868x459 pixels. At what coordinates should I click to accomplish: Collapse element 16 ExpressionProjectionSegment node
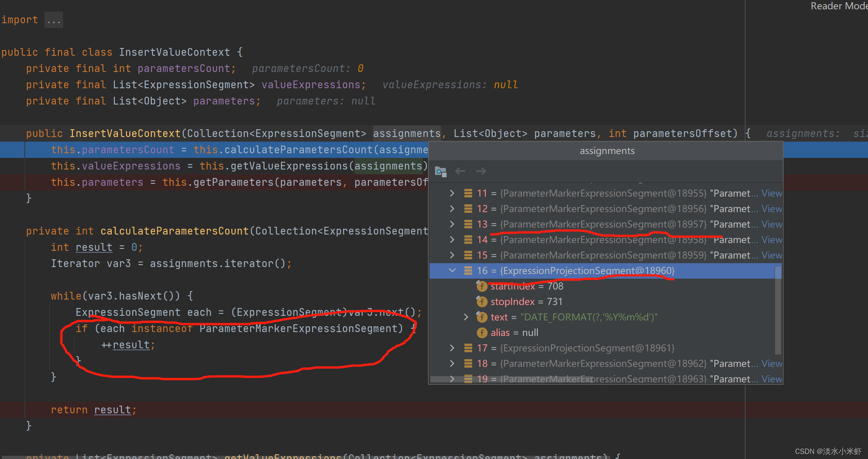click(x=452, y=271)
